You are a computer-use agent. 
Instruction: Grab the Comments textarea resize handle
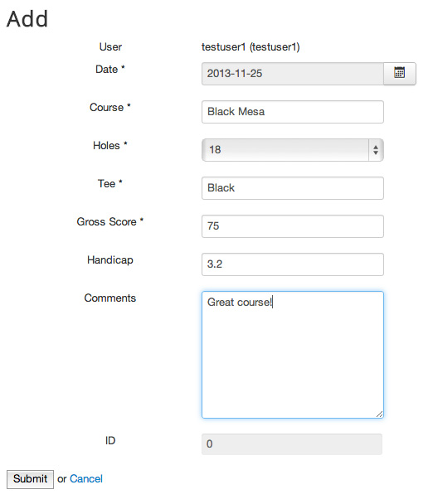(x=379, y=414)
